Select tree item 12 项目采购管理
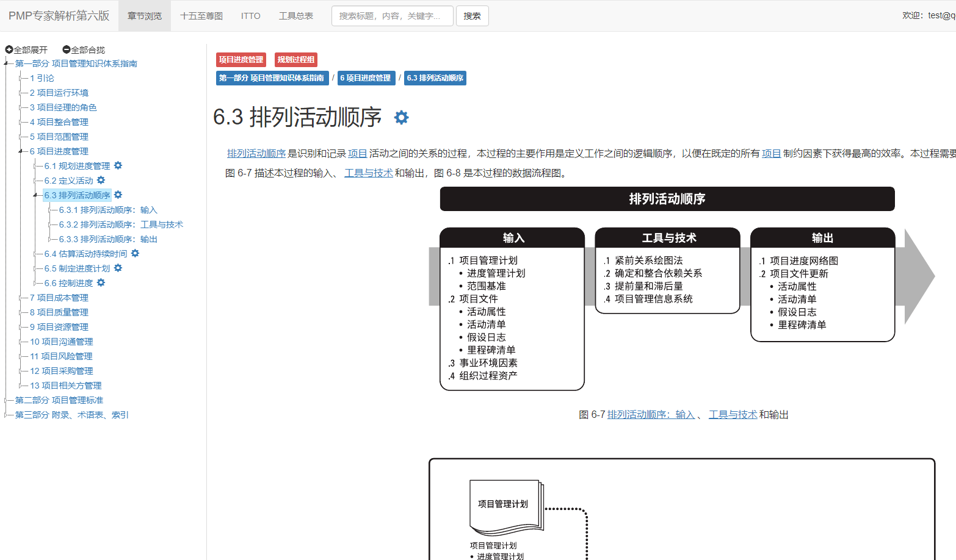 (62, 371)
